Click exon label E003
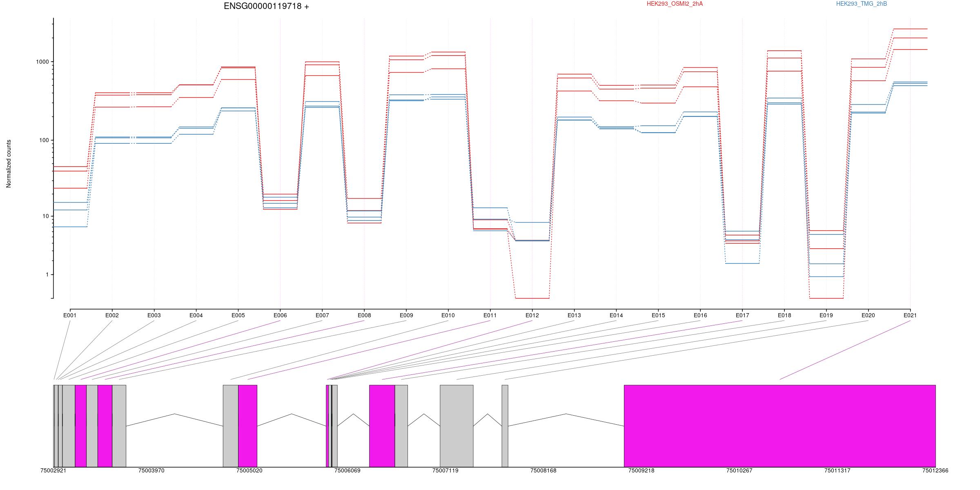This screenshot has width=980, height=490. coord(154,315)
